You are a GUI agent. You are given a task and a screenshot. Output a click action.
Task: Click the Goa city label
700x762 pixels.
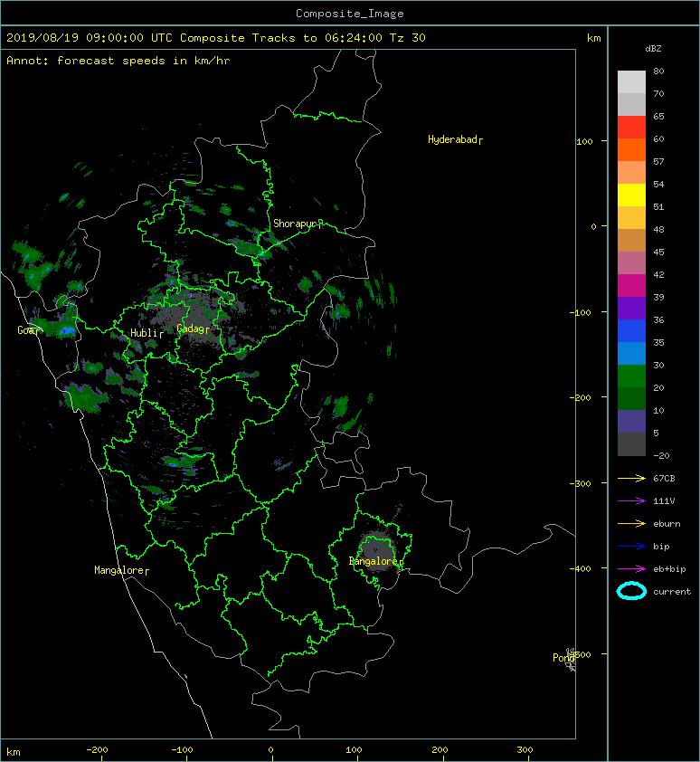pos(28,330)
